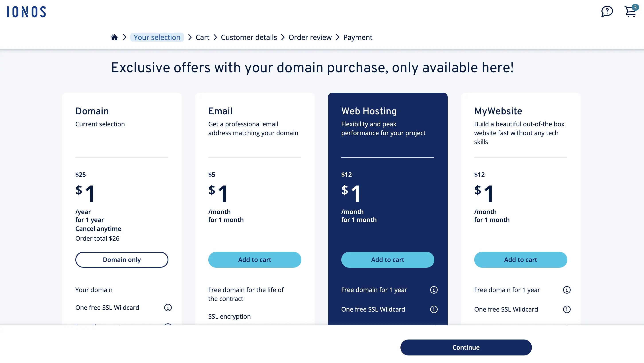Viewport: 644px width, 363px height.
Task: Click the home icon in the breadcrumb
Action: point(114,37)
